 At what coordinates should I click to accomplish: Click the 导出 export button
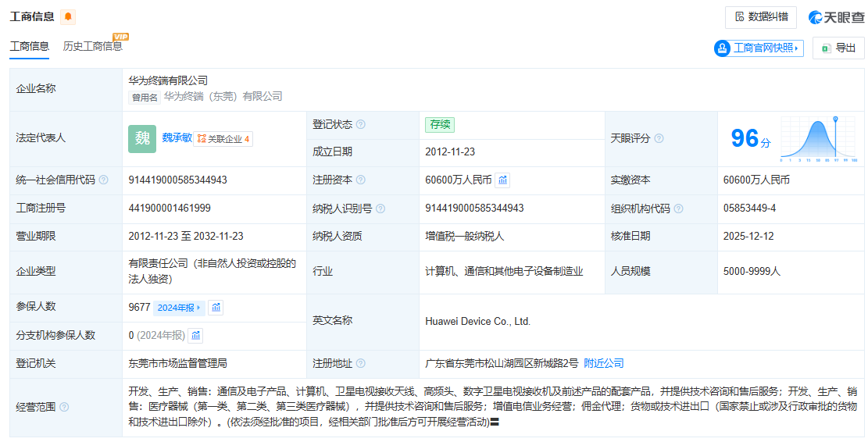[838, 48]
